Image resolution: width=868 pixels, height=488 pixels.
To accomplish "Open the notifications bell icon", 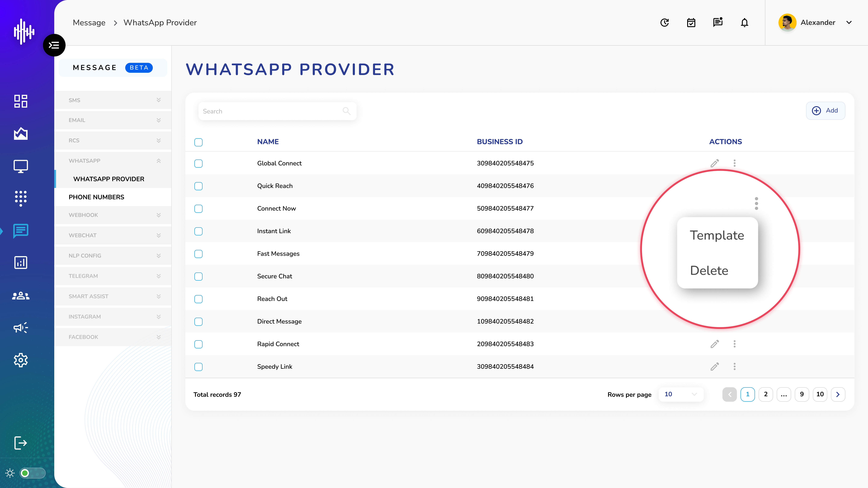I will [745, 23].
